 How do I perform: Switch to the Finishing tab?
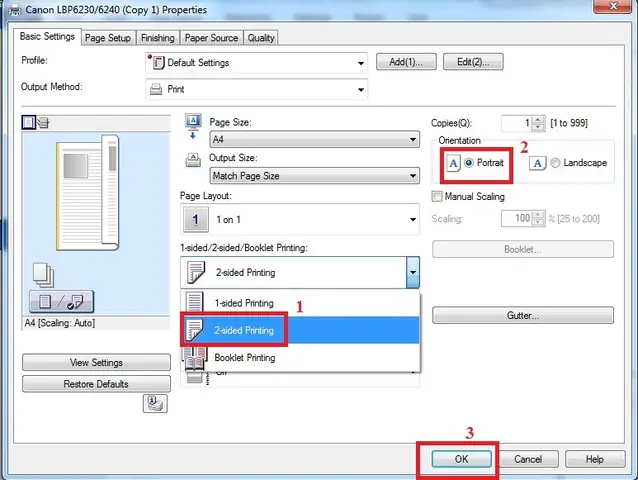[157, 38]
